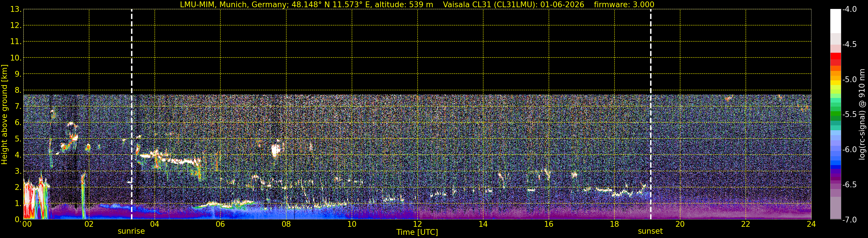Click the 24 tick label on time axis
Image resolution: width=868 pixels, height=238 pixels.
[811, 224]
